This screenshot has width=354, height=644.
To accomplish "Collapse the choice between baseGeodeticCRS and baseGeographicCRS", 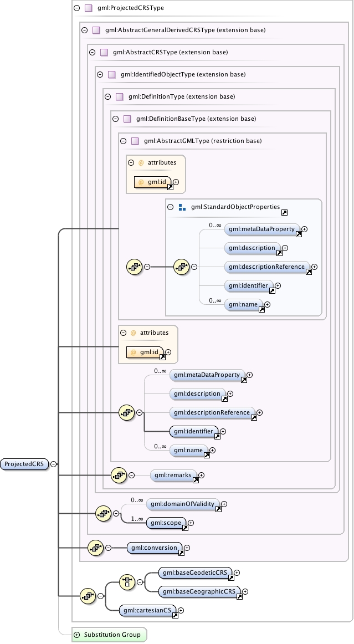I will click(140, 582).
